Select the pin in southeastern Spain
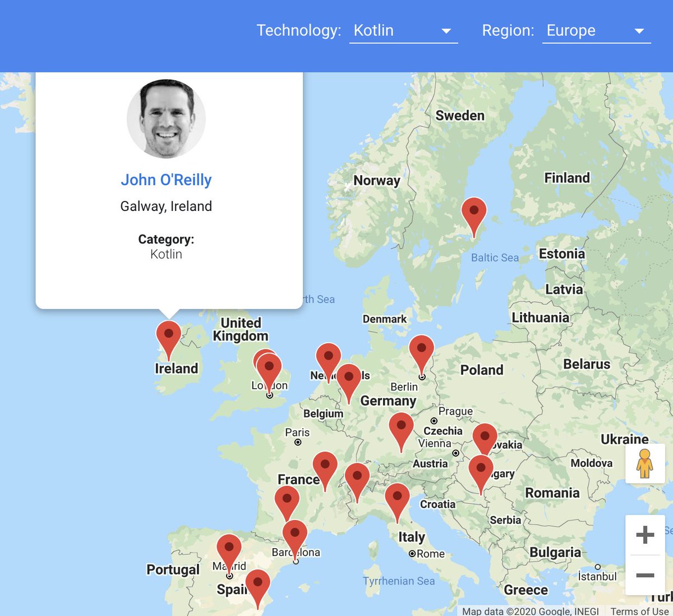The height and width of the screenshot is (616, 673). (x=257, y=589)
